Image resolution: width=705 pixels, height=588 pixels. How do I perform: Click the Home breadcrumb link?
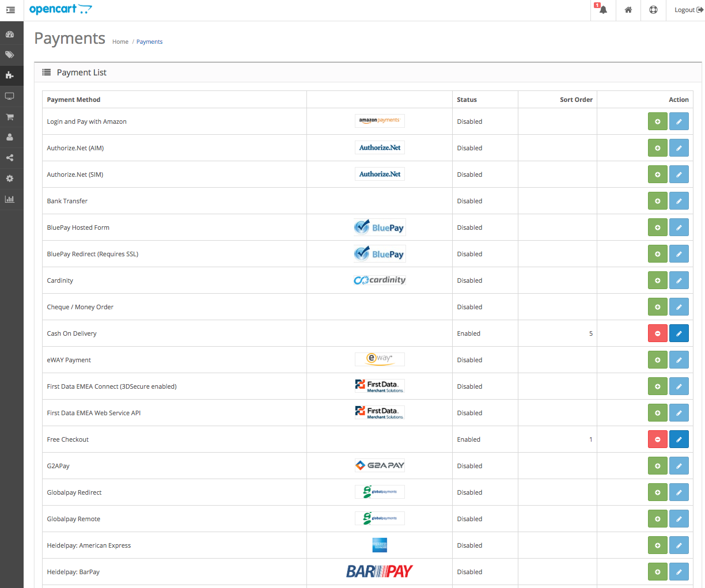120,42
